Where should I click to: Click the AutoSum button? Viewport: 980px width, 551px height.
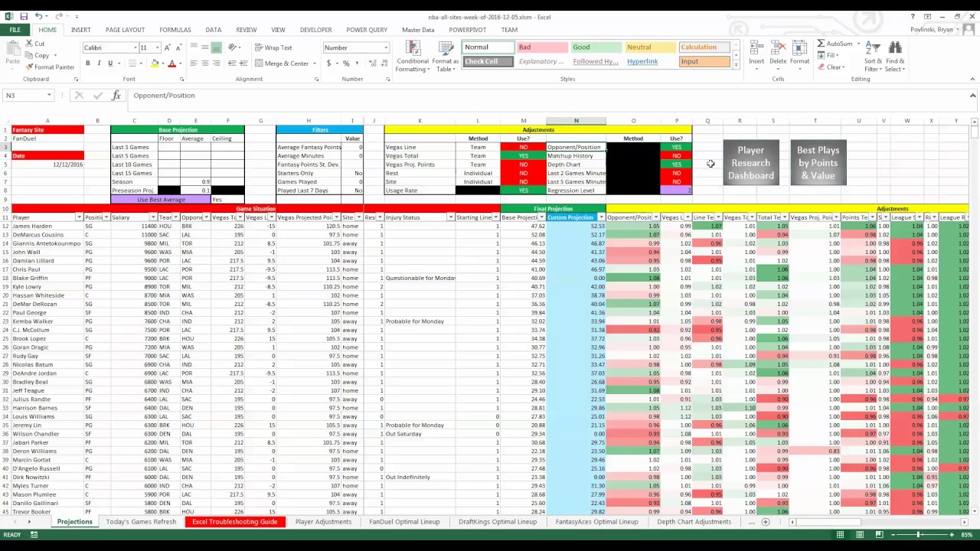pyautogui.click(x=835, y=44)
